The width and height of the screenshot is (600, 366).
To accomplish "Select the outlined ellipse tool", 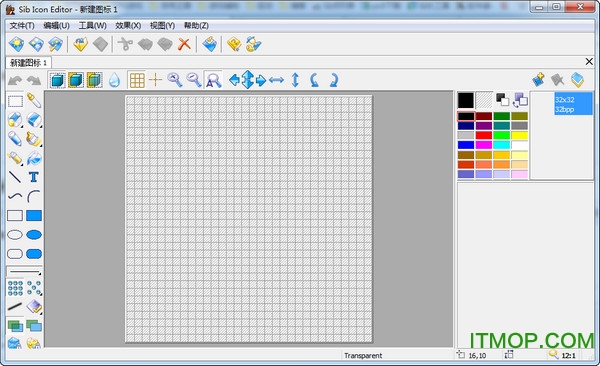I will (x=15, y=235).
